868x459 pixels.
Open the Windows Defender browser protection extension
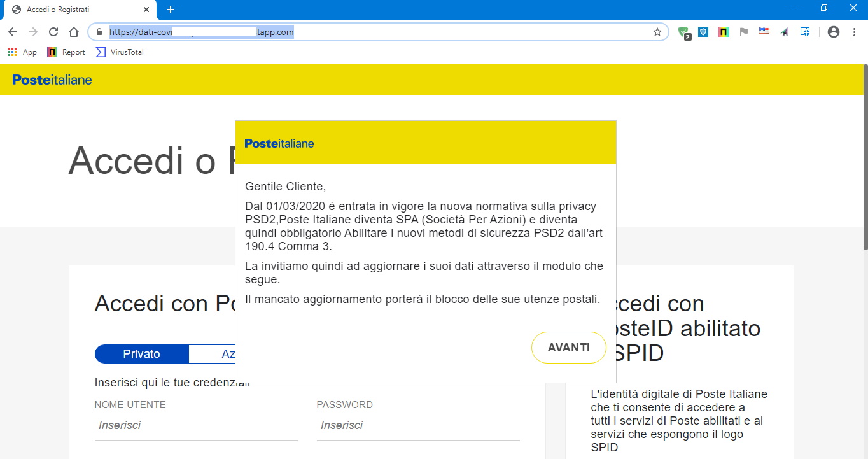coord(805,32)
